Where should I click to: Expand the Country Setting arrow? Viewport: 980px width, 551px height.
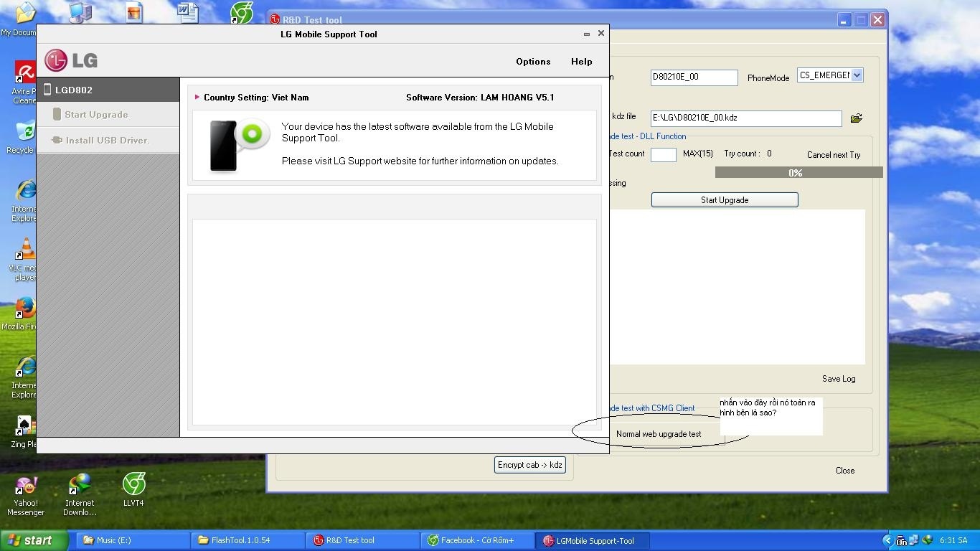click(x=197, y=97)
